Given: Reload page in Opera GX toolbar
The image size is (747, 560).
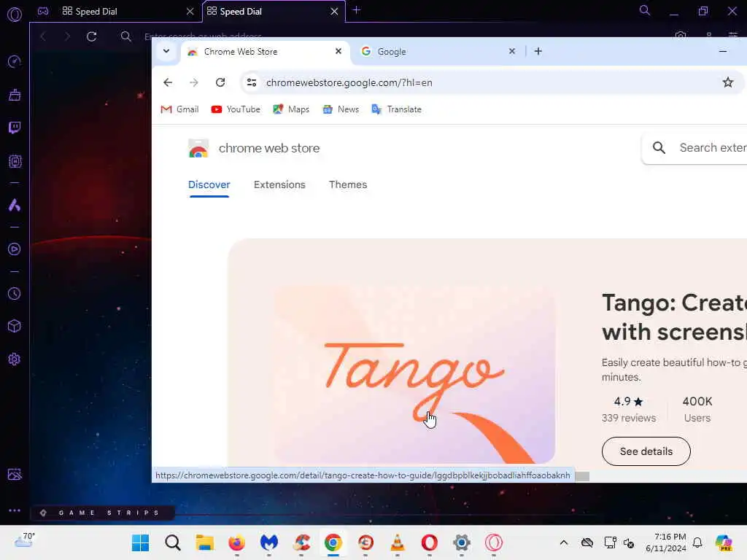Looking at the screenshot, I should (x=91, y=36).
